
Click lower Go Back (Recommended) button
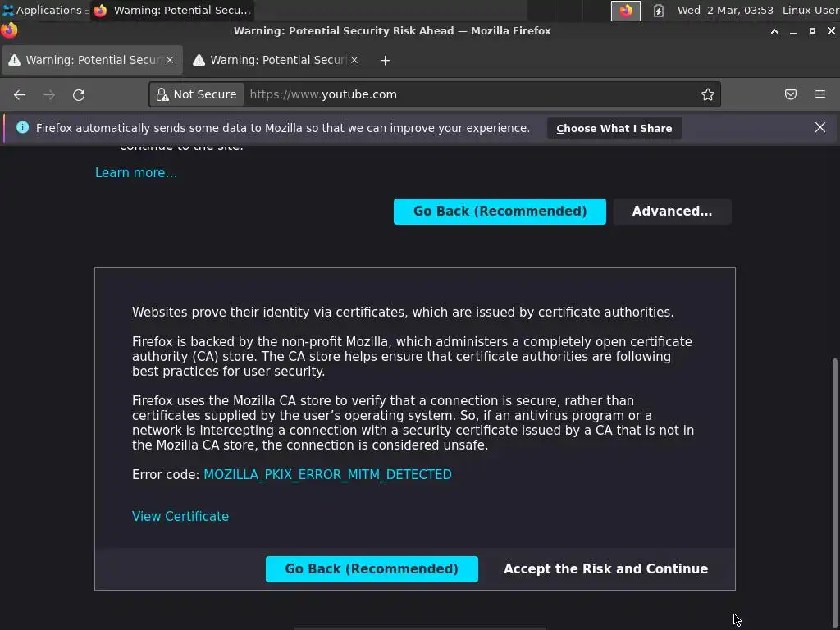coord(372,569)
